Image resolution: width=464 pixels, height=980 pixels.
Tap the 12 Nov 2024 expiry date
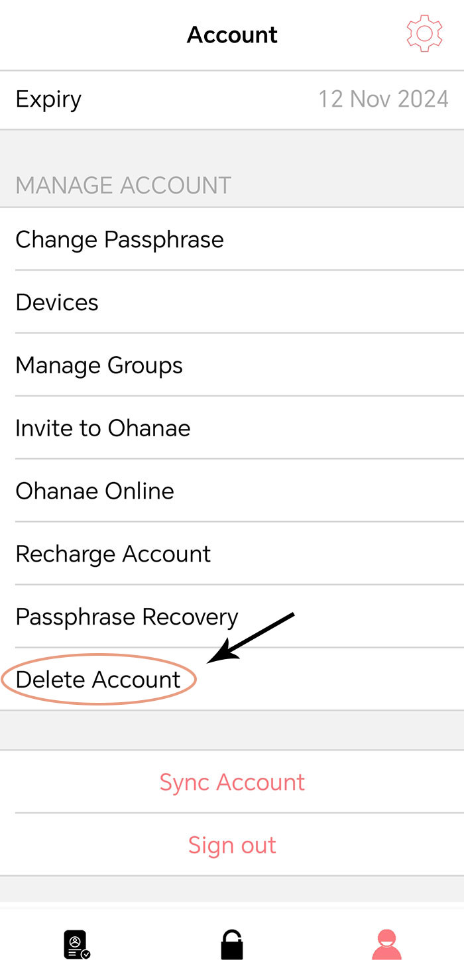(x=383, y=99)
